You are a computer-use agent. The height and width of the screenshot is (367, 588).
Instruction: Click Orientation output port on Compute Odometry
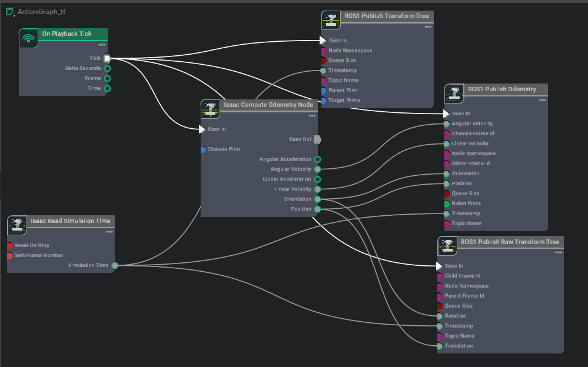tap(318, 199)
